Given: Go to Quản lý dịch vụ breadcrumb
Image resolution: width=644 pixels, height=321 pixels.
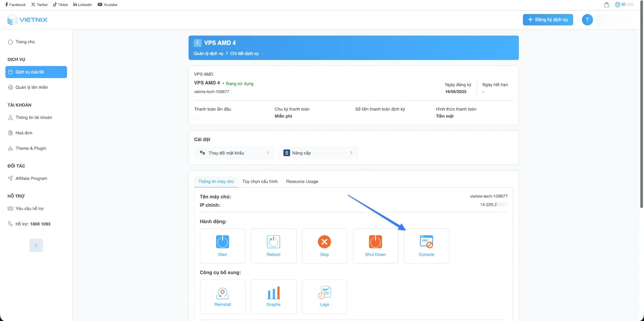Looking at the screenshot, I should pos(208,53).
